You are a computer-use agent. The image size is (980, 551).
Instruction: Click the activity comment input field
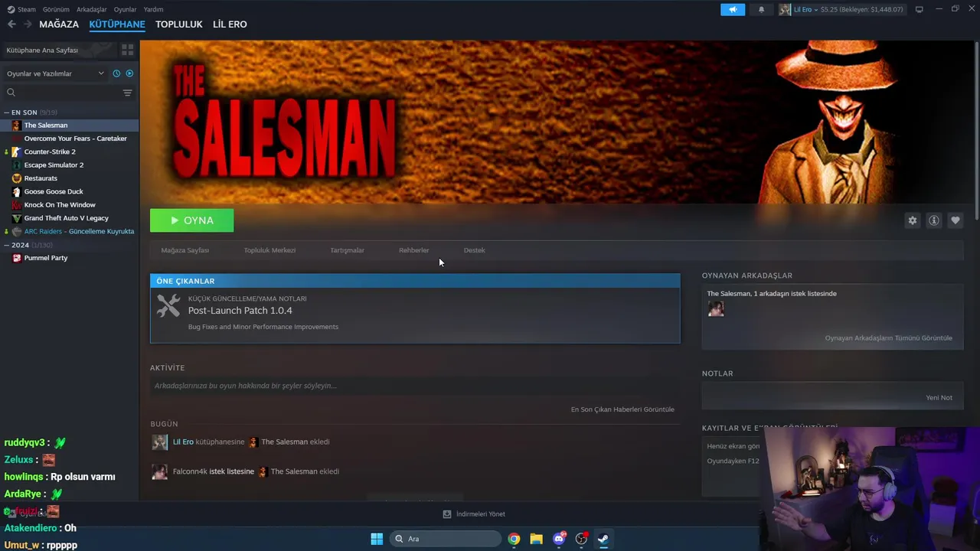pyautogui.click(x=414, y=386)
